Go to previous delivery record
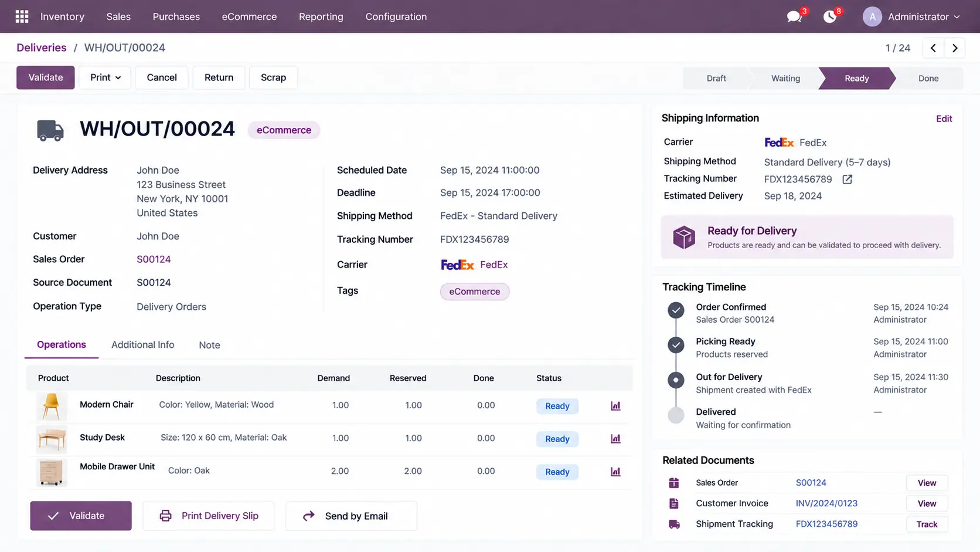This screenshot has width=980, height=552. click(x=933, y=48)
